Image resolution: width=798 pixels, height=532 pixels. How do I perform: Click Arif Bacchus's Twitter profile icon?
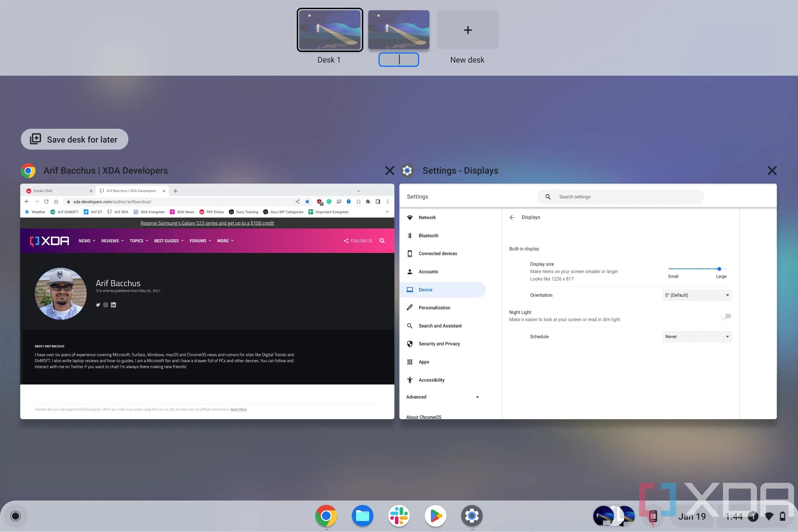(x=98, y=305)
